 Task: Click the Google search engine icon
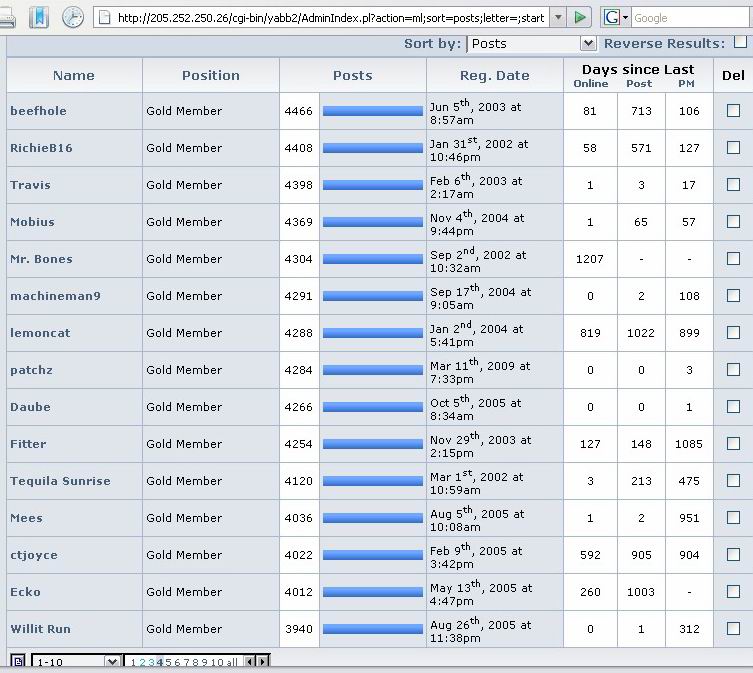pos(612,17)
